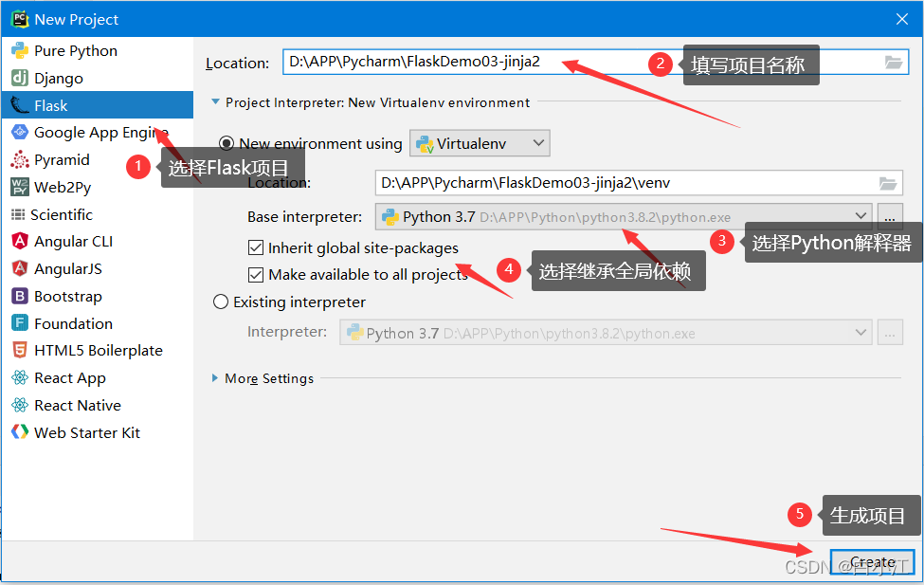Choose Angular CLI project type
The height and width of the screenshot is (585, 924).
[x=73, y=241]
